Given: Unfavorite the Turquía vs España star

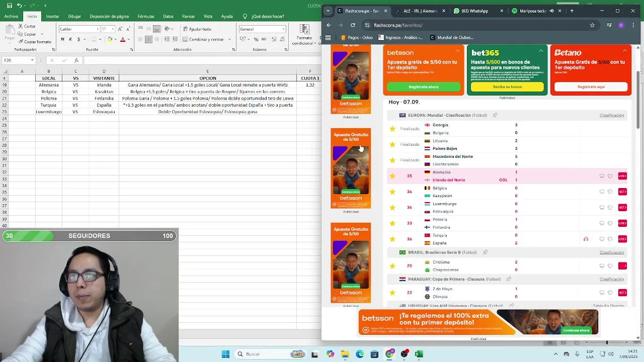Looking at the screenshot, I should click(x=392, y=239).
